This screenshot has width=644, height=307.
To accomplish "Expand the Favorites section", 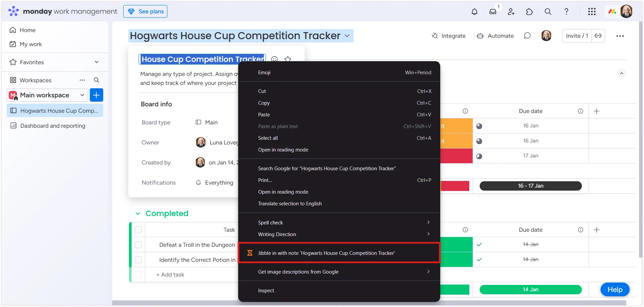I will coord(97,62).
